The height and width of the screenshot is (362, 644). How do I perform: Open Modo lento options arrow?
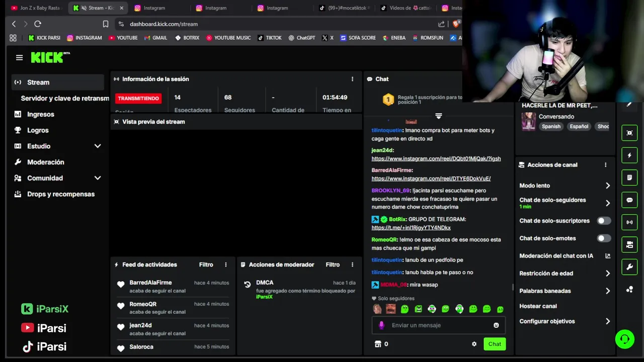[608, 186]
